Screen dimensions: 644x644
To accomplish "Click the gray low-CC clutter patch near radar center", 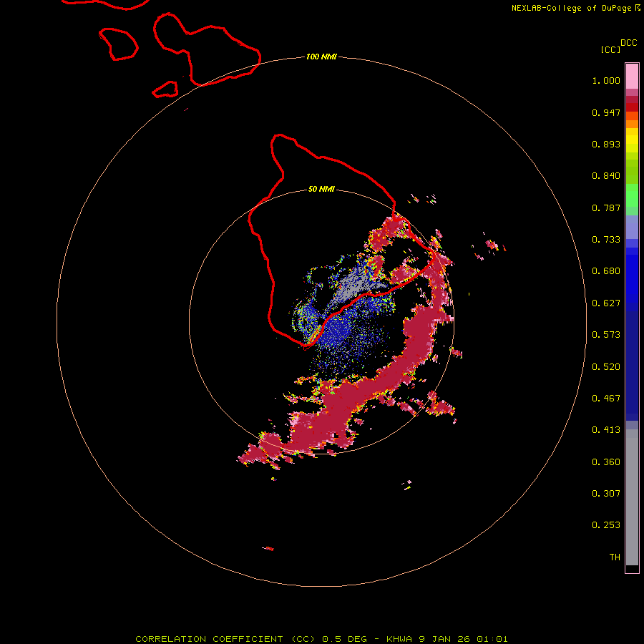I will click(x=355, y=284).
